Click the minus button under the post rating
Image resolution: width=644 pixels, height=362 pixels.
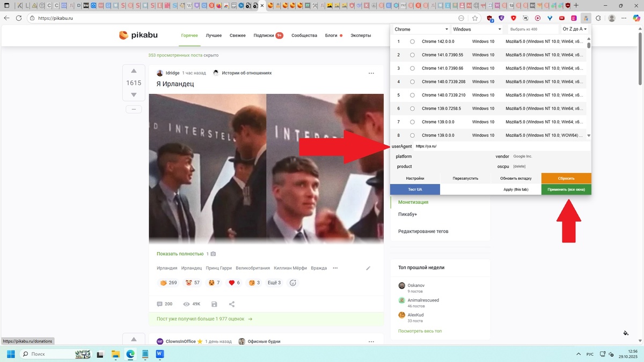click(134, 109)
